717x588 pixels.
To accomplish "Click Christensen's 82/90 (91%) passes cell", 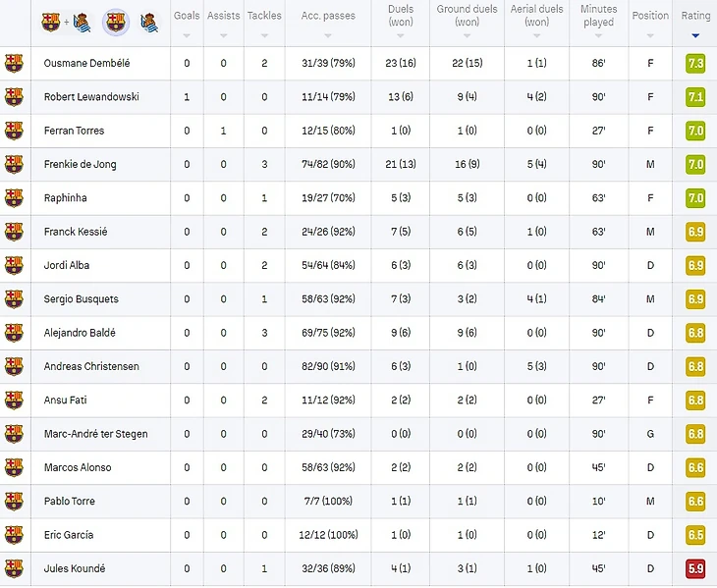I will [x=328, y=366].
